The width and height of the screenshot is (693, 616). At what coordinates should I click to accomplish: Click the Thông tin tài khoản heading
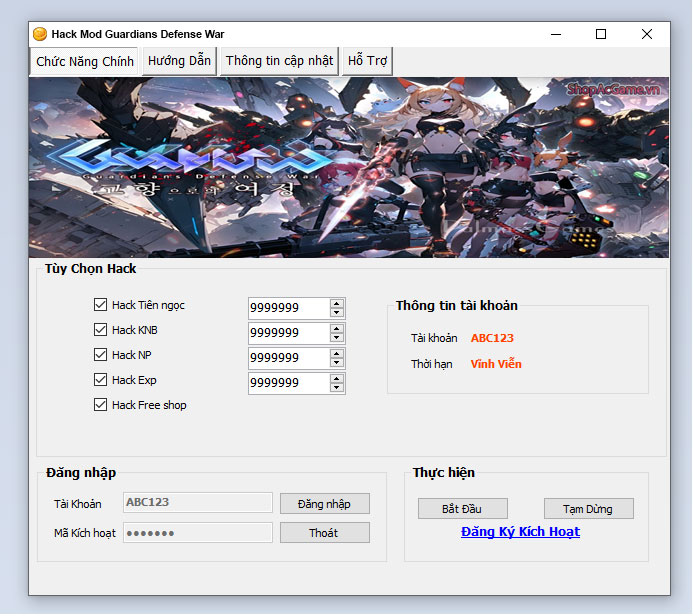pyautogui.click(x=457, y=305)
